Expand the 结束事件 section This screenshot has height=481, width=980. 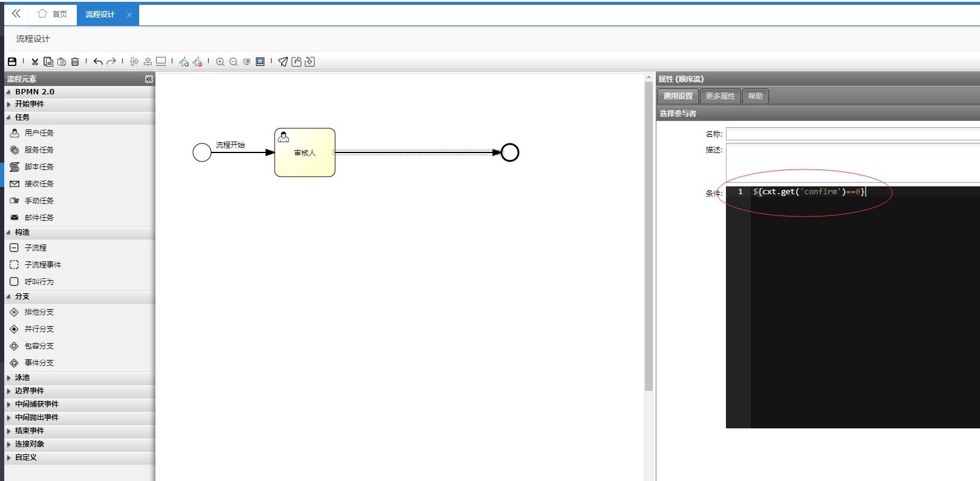point(29,431)
